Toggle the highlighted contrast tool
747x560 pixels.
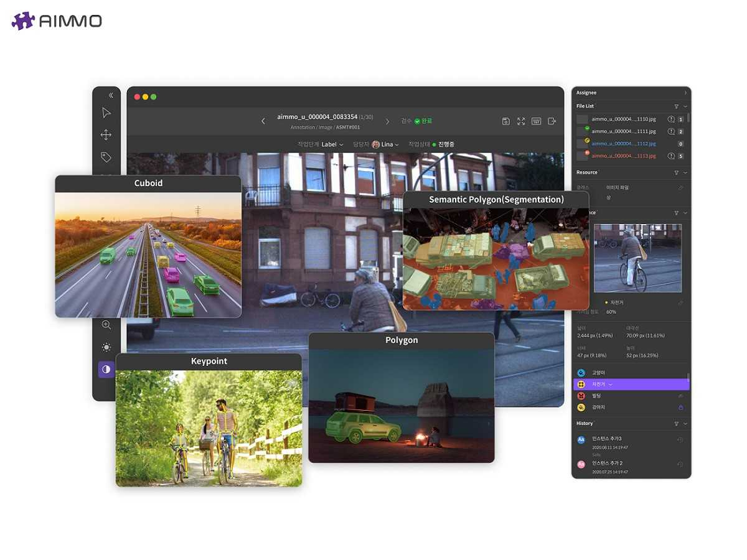[x=106, y=370]
